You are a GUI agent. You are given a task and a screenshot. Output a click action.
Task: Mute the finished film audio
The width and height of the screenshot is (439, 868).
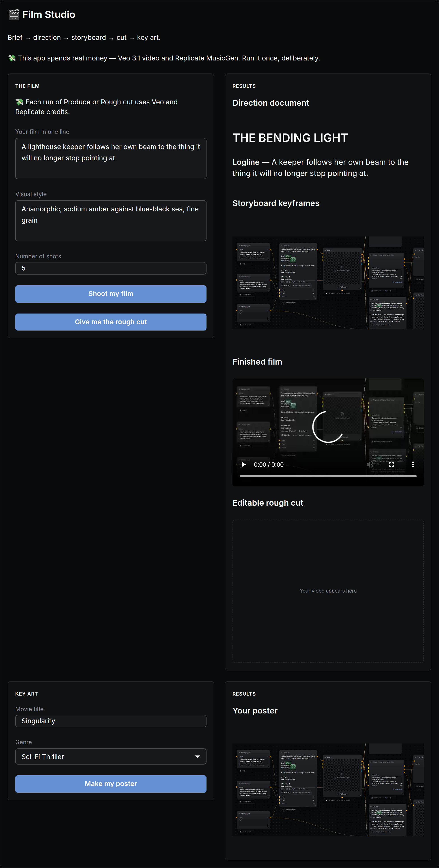[370, 465]
